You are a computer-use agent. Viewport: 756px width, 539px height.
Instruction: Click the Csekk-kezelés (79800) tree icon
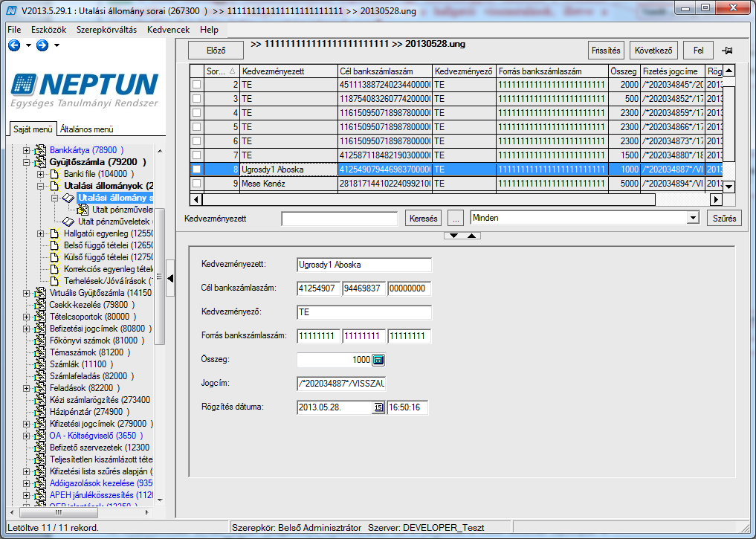tap(40, 305)
